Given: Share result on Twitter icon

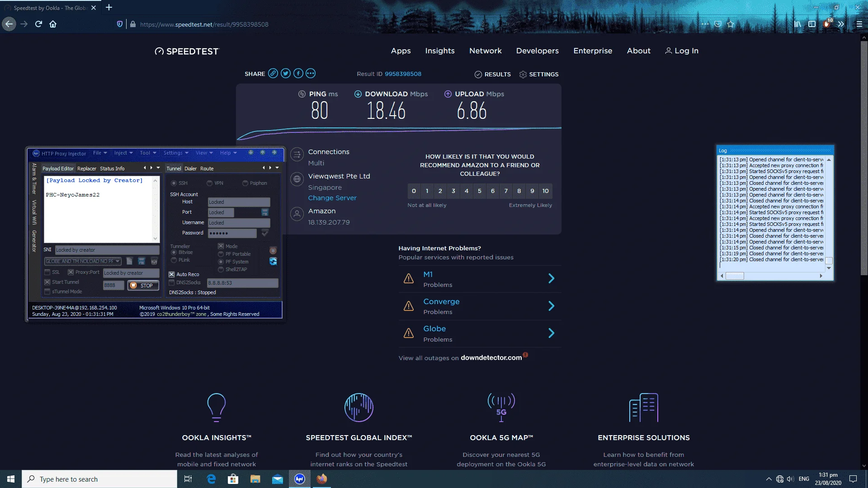Looking at the screenshot, I should (285, 74).
